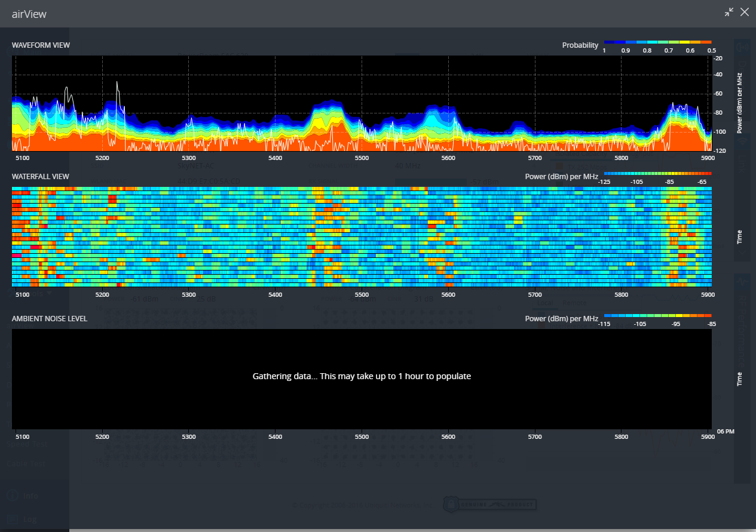Click the Ambient Noise Level power color scale
Image resolution: width=756 pixels, height=532 pixels.
657,315
